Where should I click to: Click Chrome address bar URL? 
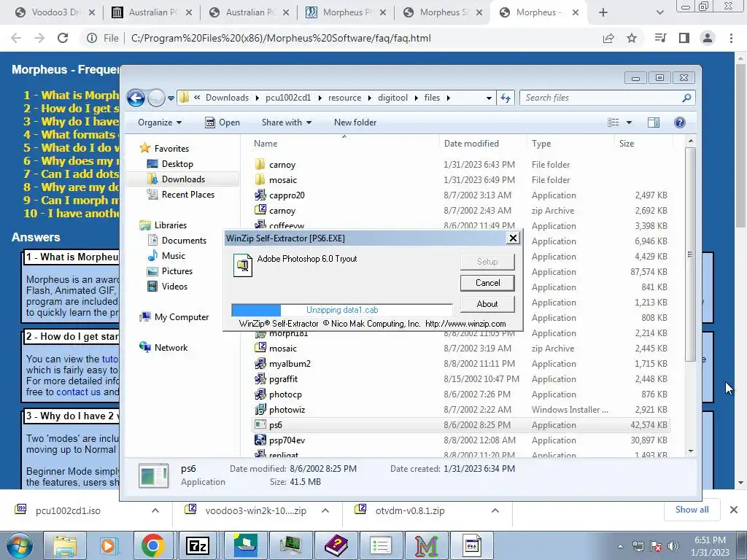click(281, 38)
